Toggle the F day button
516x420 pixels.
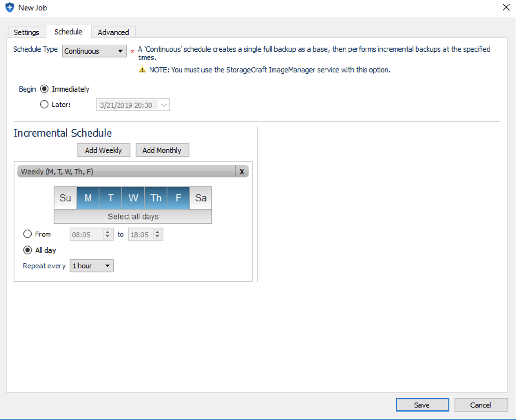tap(178, 198)
